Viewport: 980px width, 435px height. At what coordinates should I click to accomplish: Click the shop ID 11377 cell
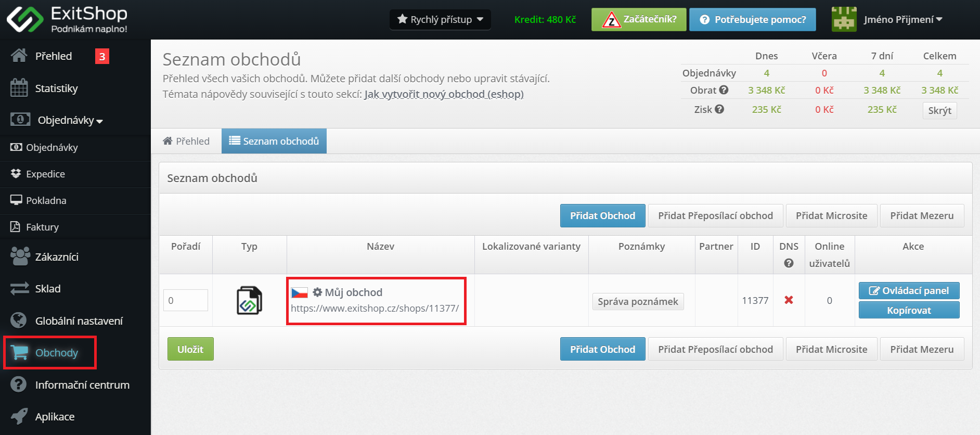[x=755, y=300]
